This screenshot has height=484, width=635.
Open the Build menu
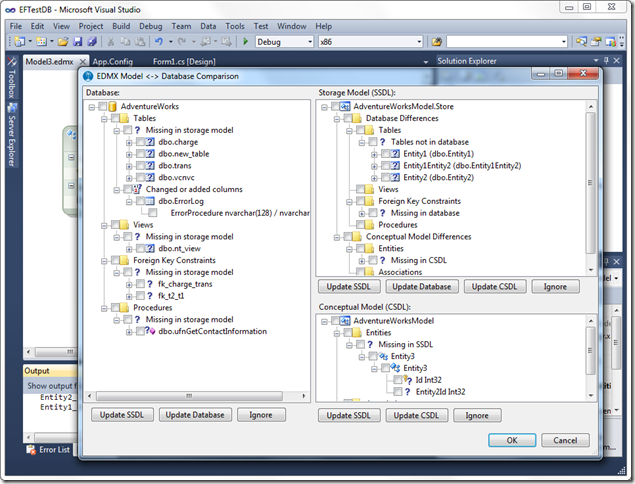(x=121, y=26)
